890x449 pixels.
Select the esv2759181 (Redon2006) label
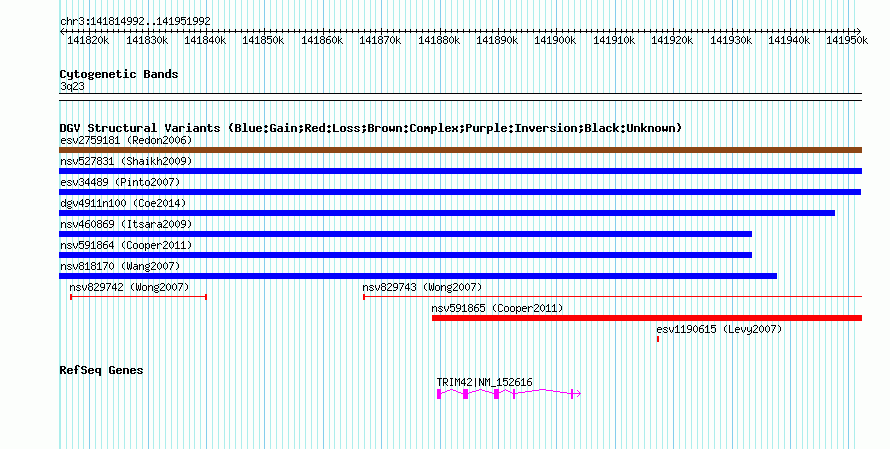[x=126, y=140]
